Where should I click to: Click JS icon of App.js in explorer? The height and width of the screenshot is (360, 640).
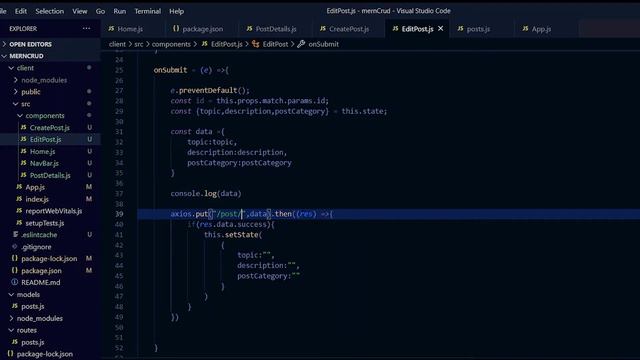(x=19, y=187)
